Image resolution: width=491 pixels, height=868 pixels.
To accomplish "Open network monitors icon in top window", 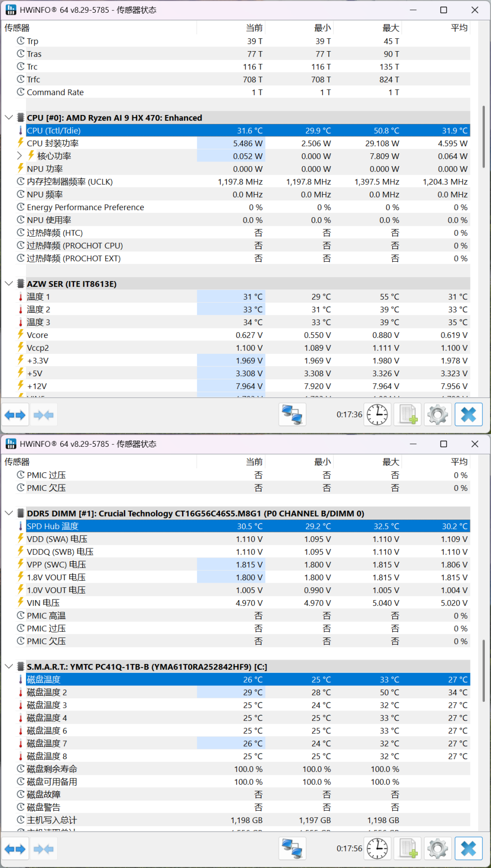I will coord(293,415).
